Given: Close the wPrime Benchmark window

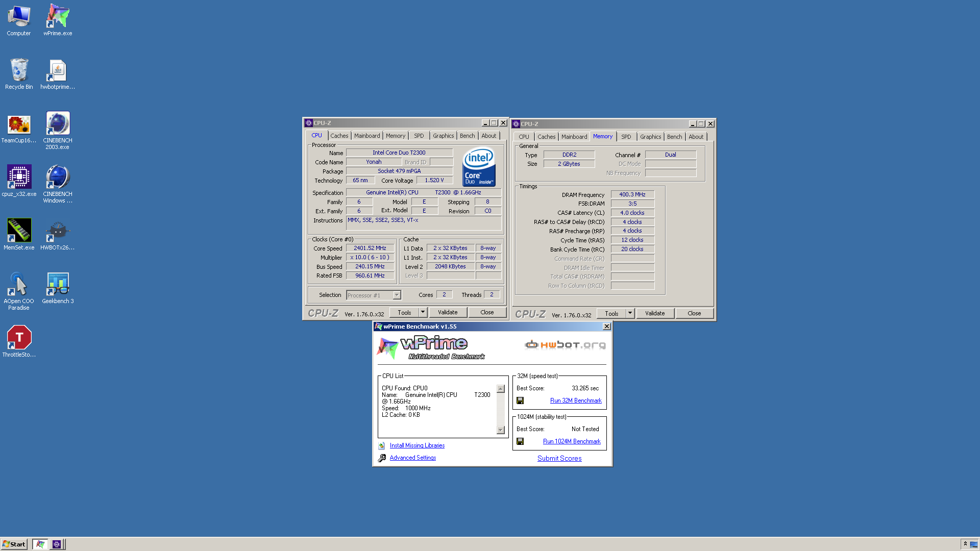Looking at the screenshot, I should (x=606, y=327).
